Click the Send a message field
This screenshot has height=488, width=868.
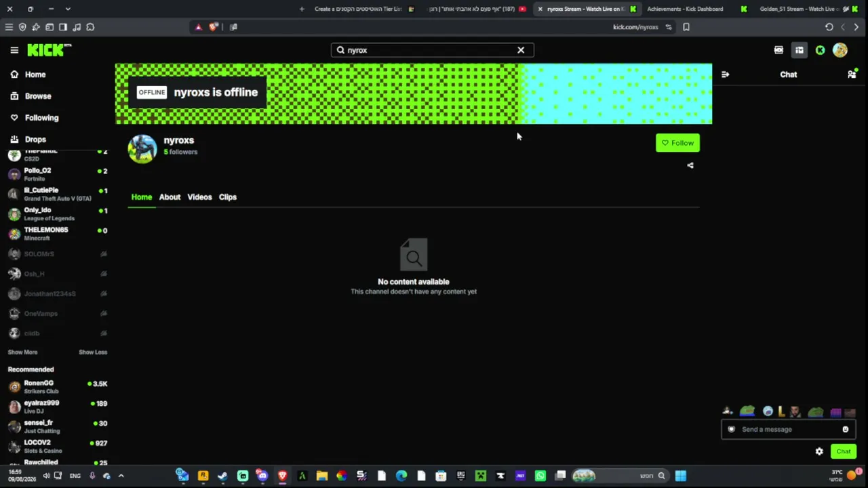coord(787,429)
